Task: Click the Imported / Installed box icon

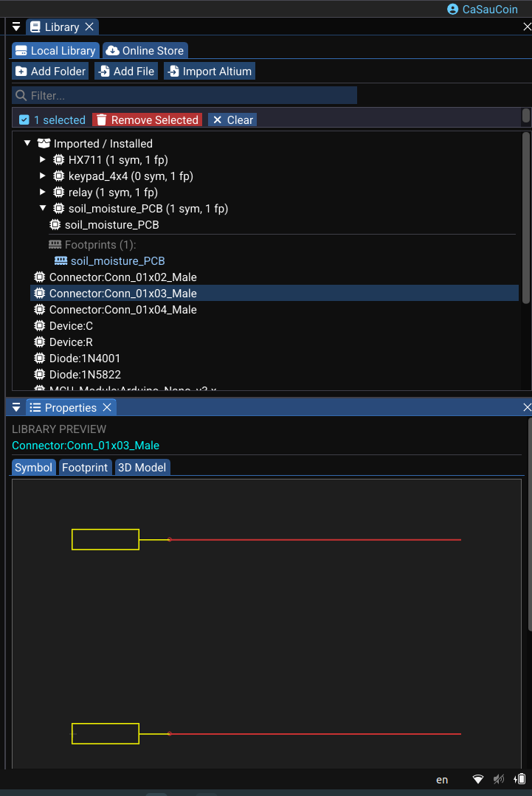Action: click(x=44, y=144)
